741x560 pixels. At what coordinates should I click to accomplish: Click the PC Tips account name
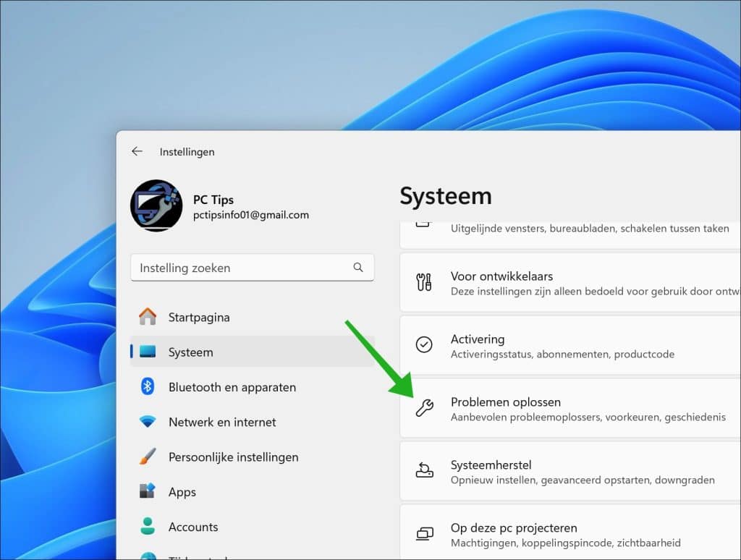pos(213,200)
